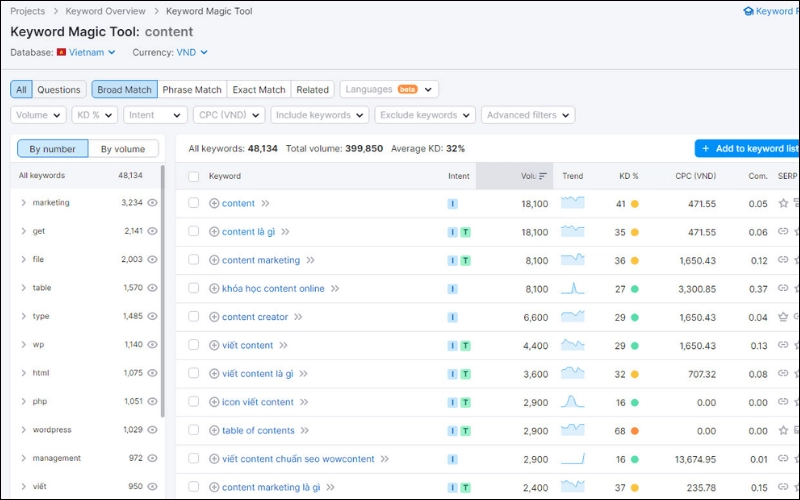Expand the 'get' keyword group
The image size is (800, 500).
pos(23,231)
